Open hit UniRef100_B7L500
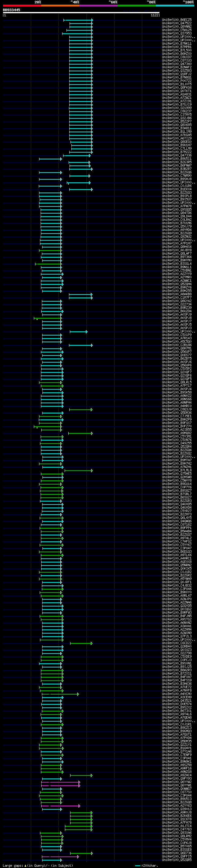 (177, 50)
